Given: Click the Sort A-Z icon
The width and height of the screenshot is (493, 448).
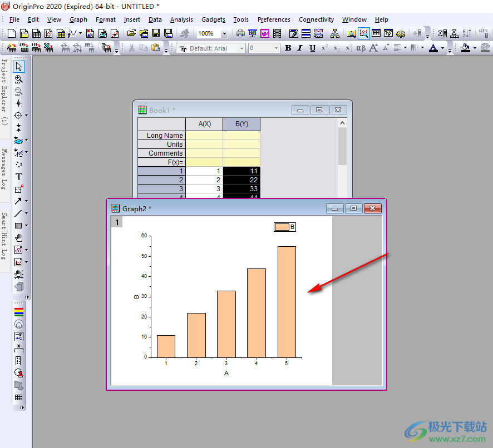Looking at the screenshot, I should point(467,33).
